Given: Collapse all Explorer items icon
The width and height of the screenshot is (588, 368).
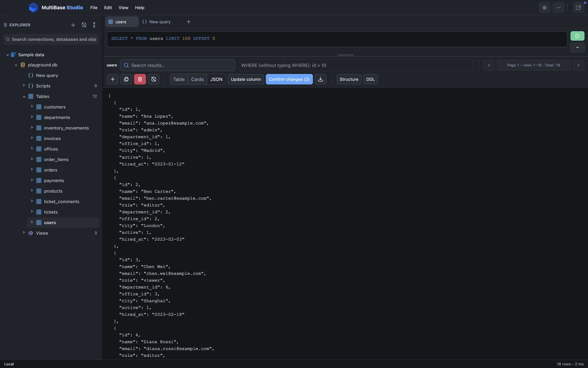Looking at the screenshot, I should [x=94, y=25].
